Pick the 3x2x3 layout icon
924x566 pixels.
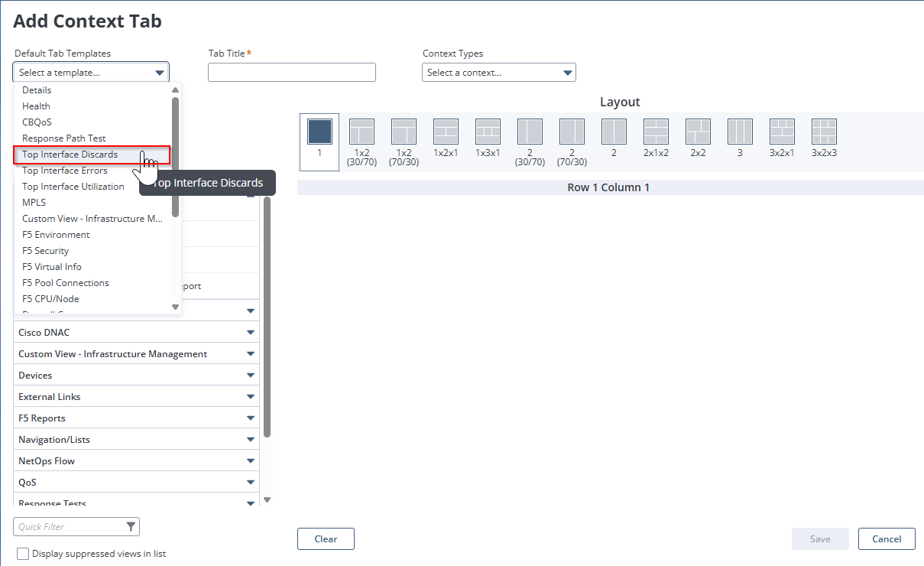click(x=824, y=132)
